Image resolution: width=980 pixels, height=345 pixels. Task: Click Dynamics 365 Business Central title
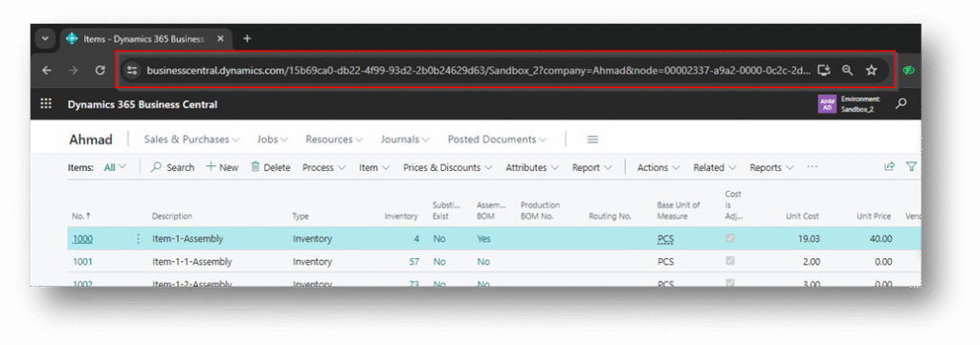pos(143,104)
